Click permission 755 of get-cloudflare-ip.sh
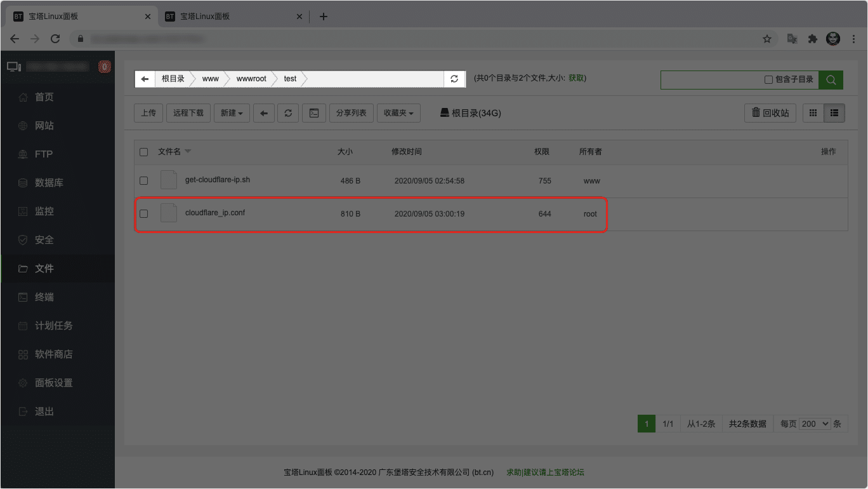Viewport: 868px width, 489px height. [x=544, y=181]
